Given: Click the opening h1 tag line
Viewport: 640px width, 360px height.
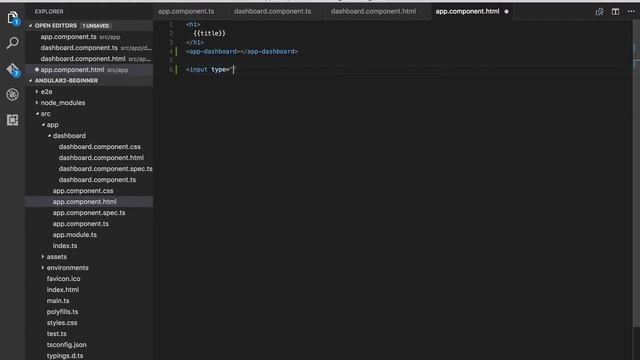Looking at the screenshot, I should tap(193, 24).
